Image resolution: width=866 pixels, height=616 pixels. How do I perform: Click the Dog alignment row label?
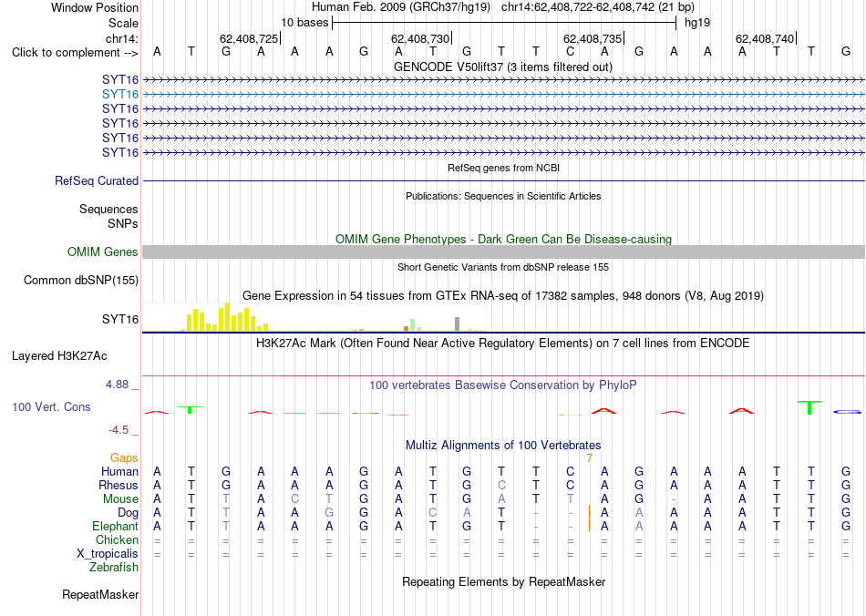128,513
